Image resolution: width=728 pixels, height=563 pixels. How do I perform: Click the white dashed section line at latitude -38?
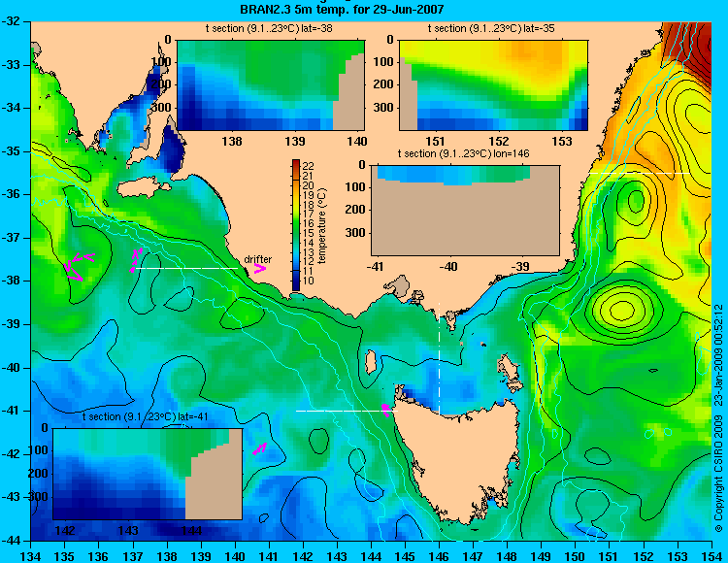pyautogui.click(x=186, y=268)
